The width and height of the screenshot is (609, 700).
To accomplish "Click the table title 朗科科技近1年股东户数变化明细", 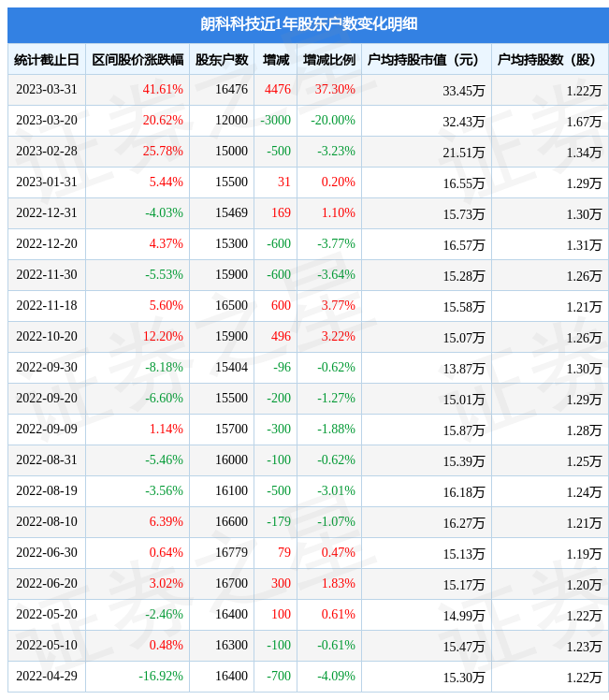I will (309, 23).
